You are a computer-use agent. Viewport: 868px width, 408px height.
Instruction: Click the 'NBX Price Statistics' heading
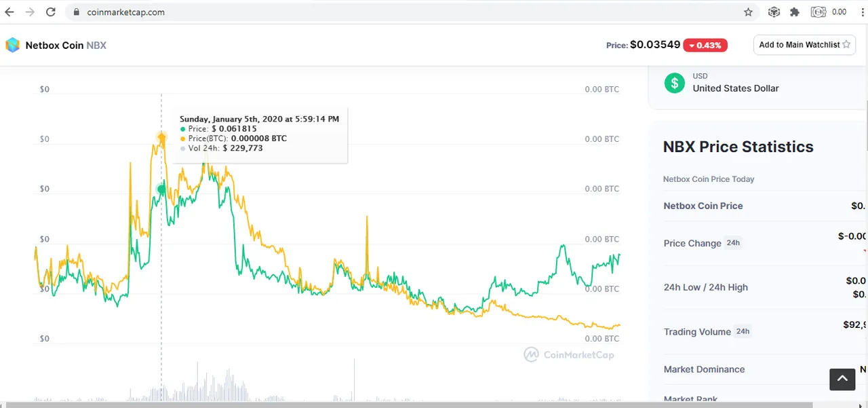[x=738, y=147]
